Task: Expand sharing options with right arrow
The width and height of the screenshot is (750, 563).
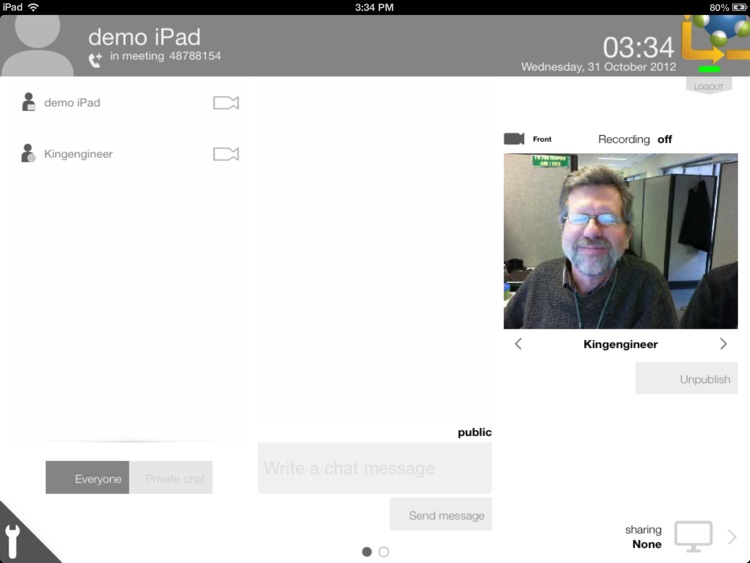Action: click(732, 537)
